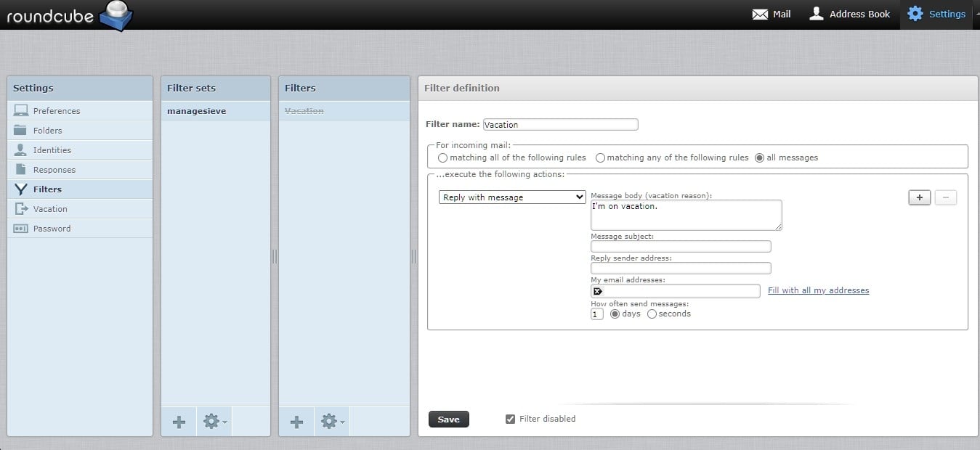This screenshot has height=450, width=980.
Task: Select Filters settings section
Action: [80, 189]
